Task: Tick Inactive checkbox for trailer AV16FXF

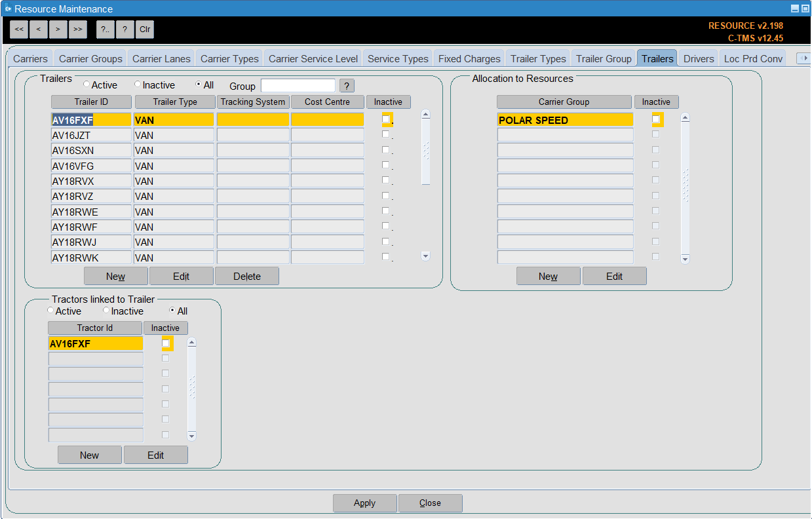Action: 386,119
